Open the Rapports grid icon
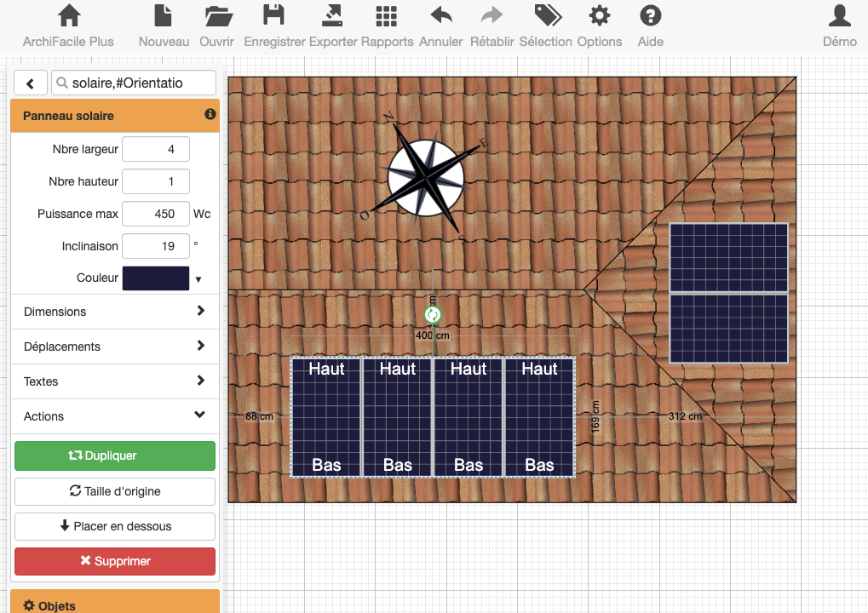Screen dimensions: 868x613 point(387,16)
